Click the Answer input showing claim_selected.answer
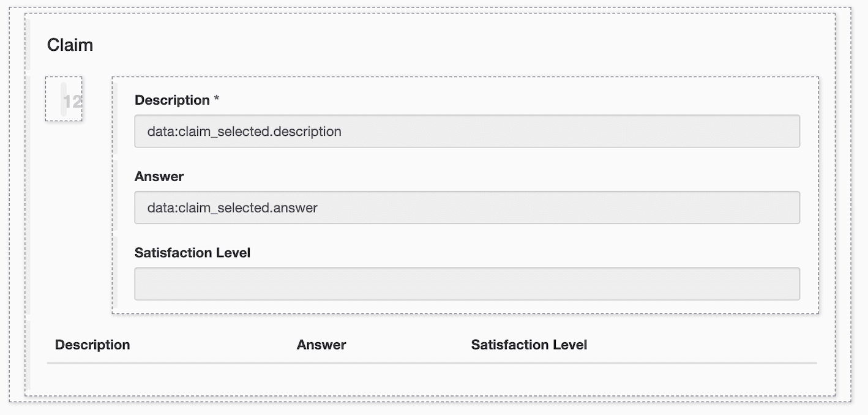 pos(467,207)
